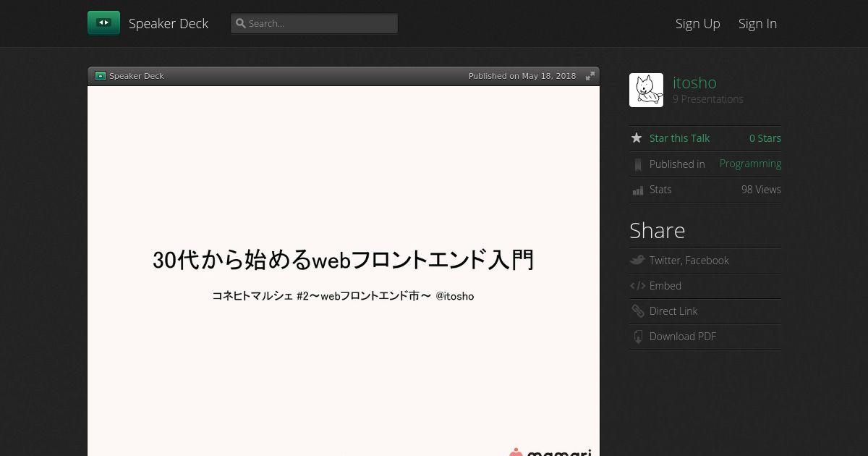Screen dimensions: 868x456
Task: Focus the Search input field
Action: click(314, 23)
